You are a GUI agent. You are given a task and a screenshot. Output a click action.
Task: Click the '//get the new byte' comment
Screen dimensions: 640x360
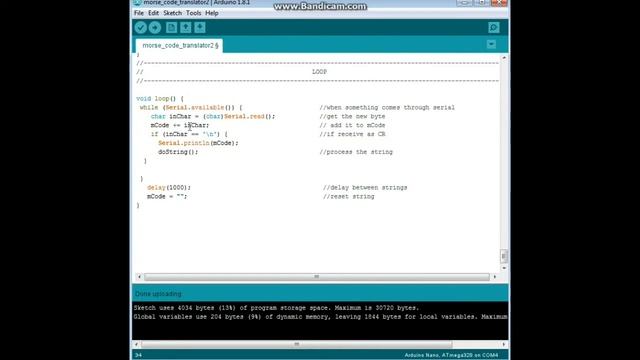coord(352,117)
